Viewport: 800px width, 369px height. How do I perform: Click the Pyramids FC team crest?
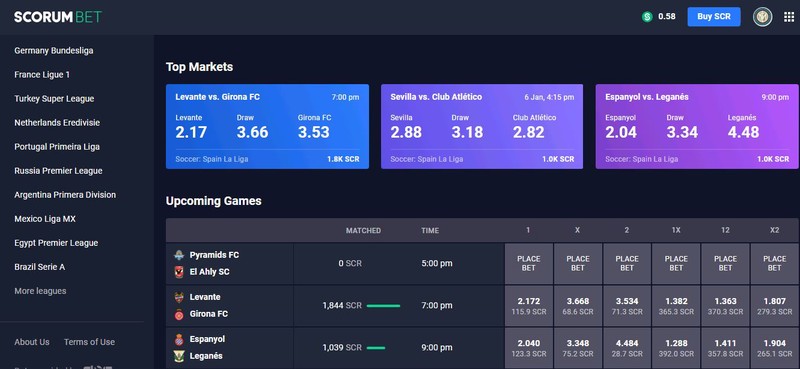pos(179,255)
